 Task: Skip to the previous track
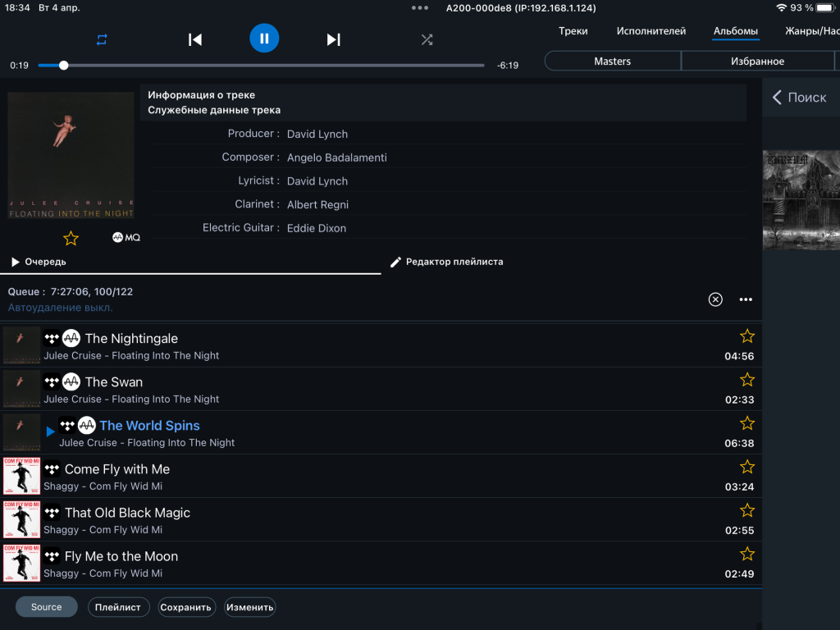tap(195, 39)
